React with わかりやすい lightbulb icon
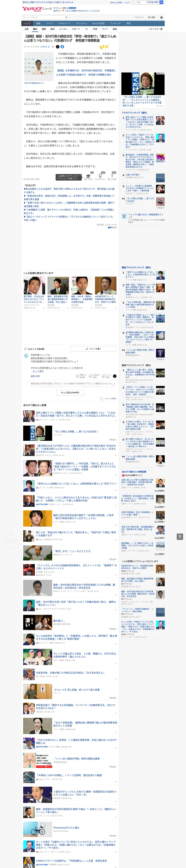This screenshot has height=868, width=186. (x=100, y=176)
